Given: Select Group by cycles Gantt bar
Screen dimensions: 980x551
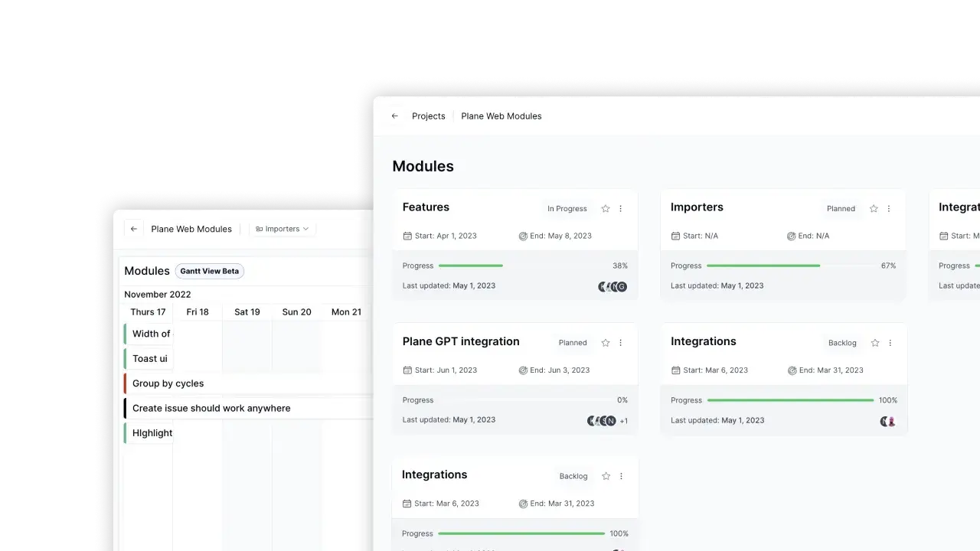Looking at the screenshot, I should [x=168, y=383].
